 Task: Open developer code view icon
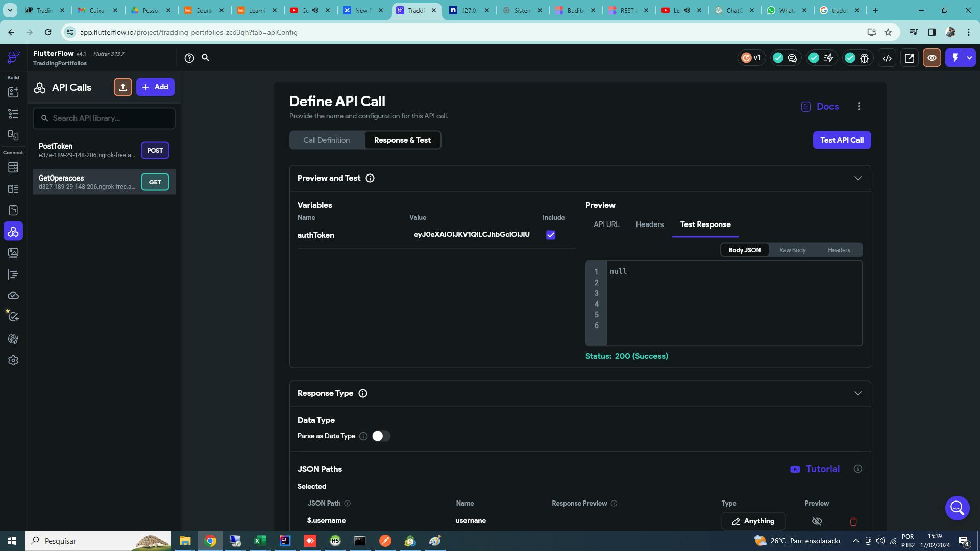pyautogui.click(x=887, y=58)
